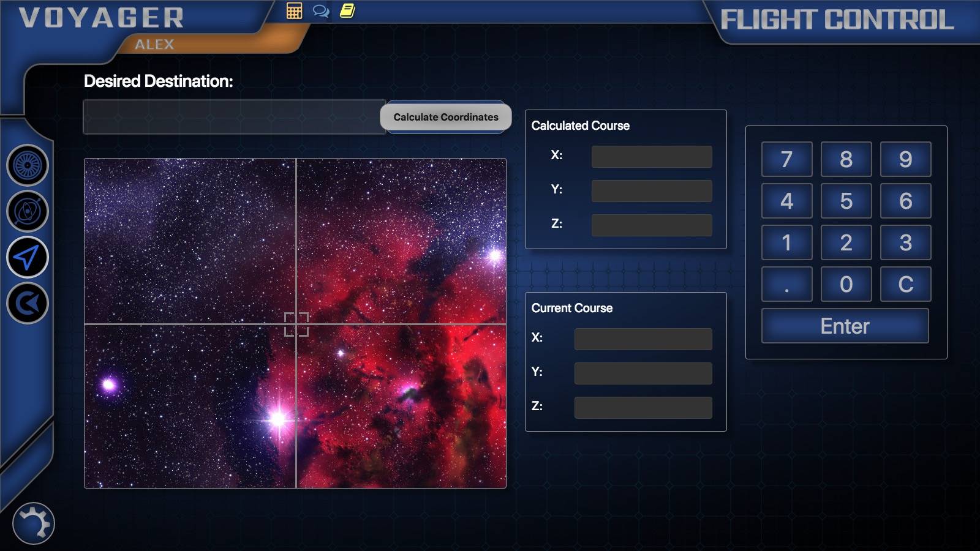Screen dimensions: 980x551
Task: Open the chat messages icon
Action: point(320,11)
